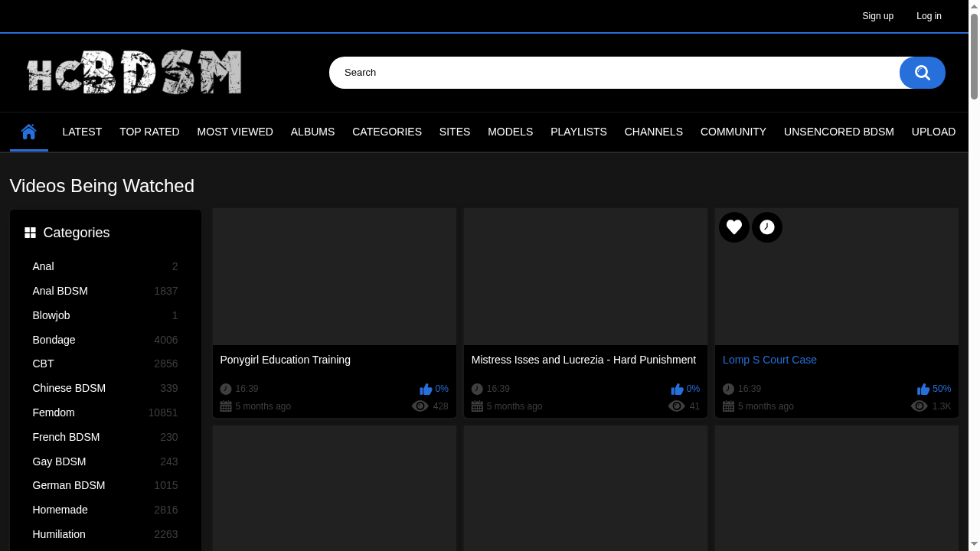The height and width of the screenshot is (551, 980).
Task: Click the thumbs up icon on Ponygirl Education Training
Action: (426, 389)
